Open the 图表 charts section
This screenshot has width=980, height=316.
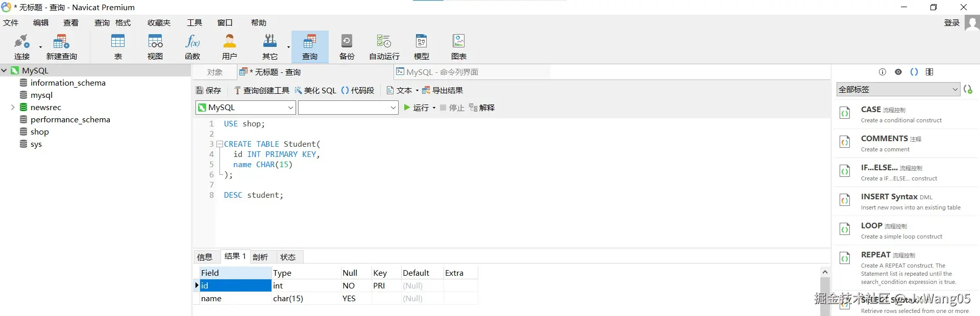(x=459, y=47)
